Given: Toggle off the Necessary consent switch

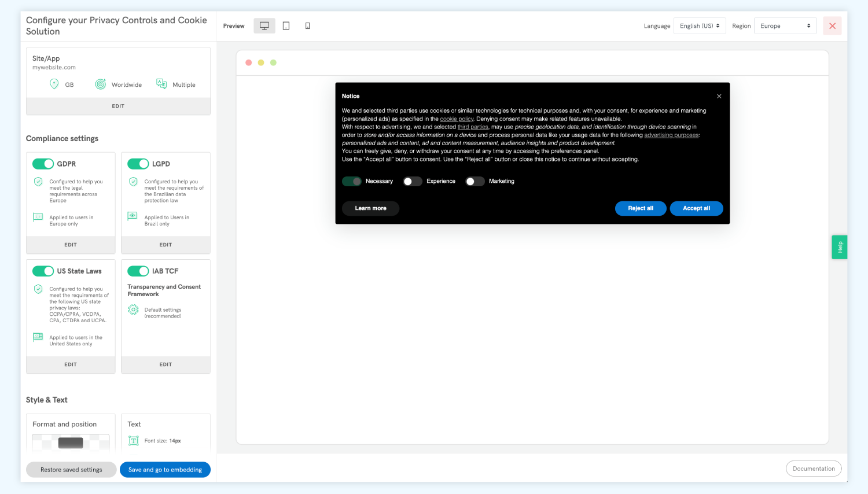Looking at the screenshot, I should 352,181.
